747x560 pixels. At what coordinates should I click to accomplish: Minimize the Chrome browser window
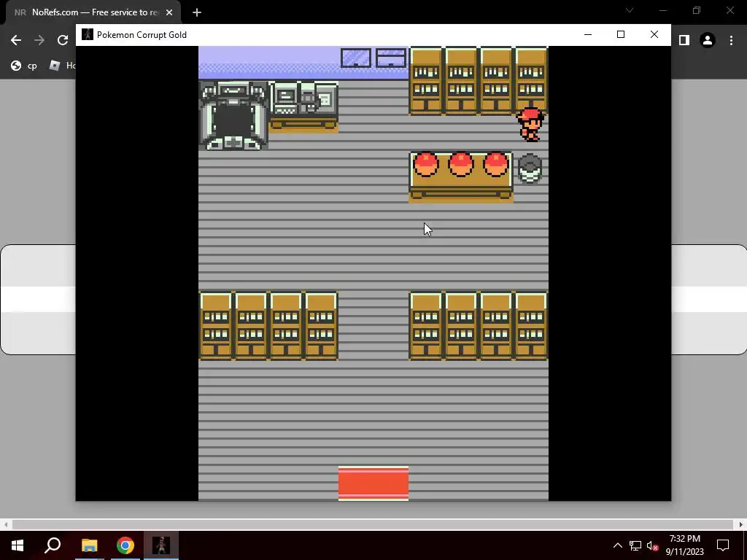point(663,10)
